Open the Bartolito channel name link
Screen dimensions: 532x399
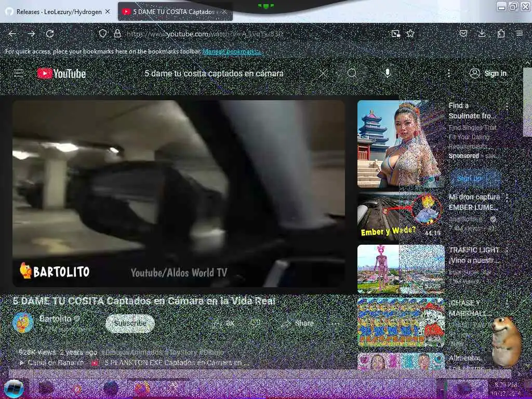[x=55, y=318]
